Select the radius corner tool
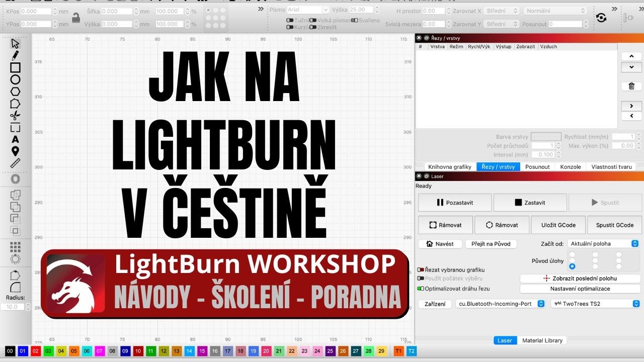Viewport: 644px width, 362px height. 15,287
